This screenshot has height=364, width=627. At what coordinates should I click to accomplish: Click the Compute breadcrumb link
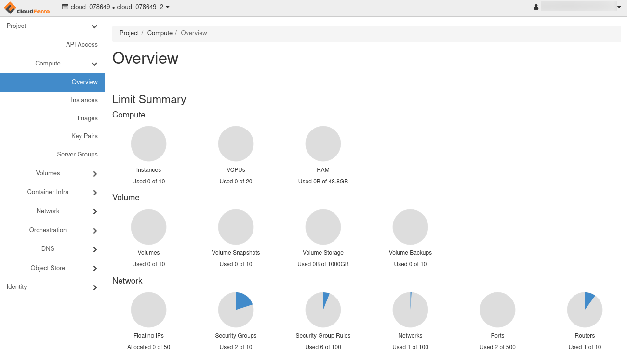pos(160,33)
